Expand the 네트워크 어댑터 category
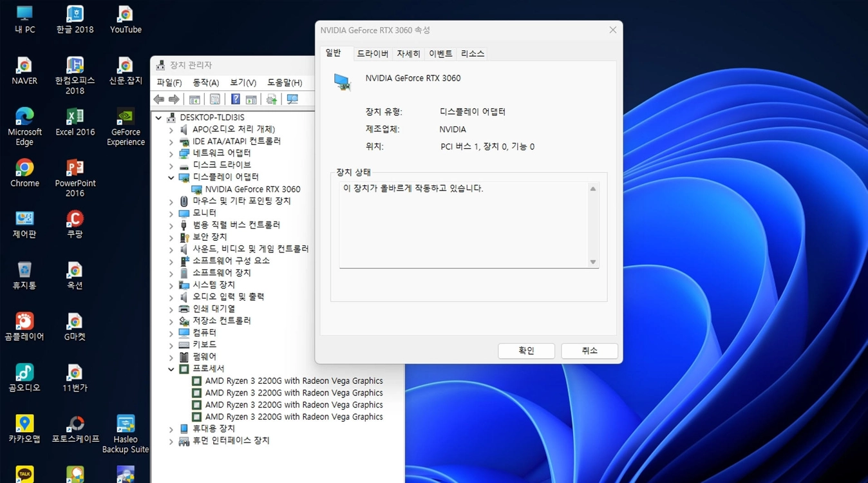This screenshot has width=868, height=483. pyautogui.click(x=171, y=153)
